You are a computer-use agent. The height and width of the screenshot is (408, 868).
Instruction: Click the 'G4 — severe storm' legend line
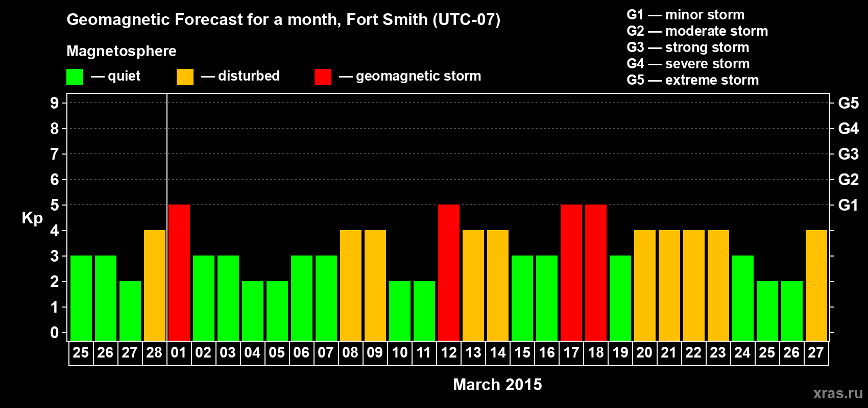click(x=688, y=64)
